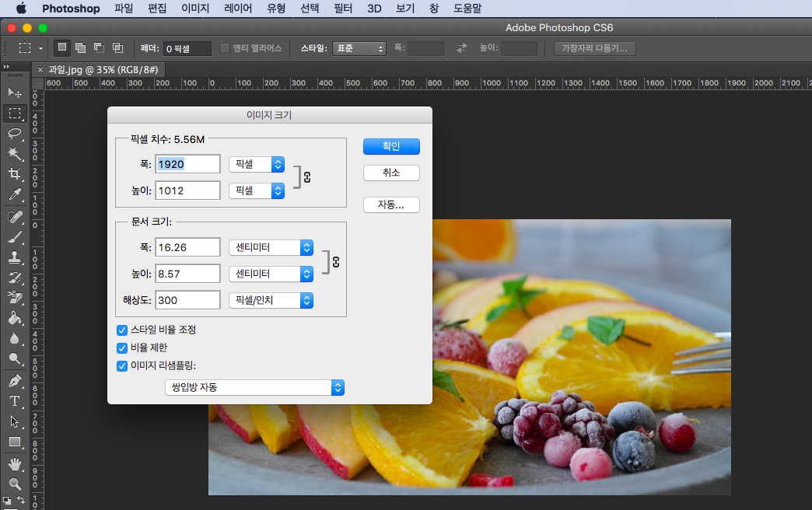
Task: Select the Background Eraser tool
Action: 15,298
